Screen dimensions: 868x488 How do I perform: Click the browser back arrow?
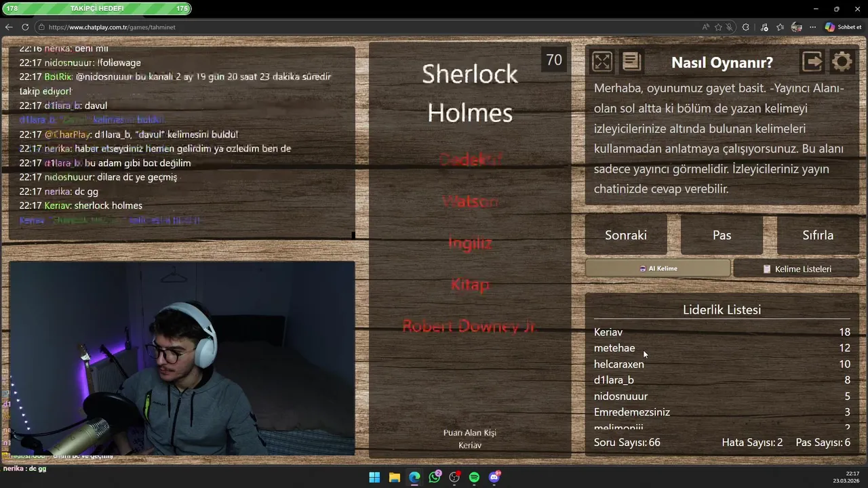click(x=9, y=27)
